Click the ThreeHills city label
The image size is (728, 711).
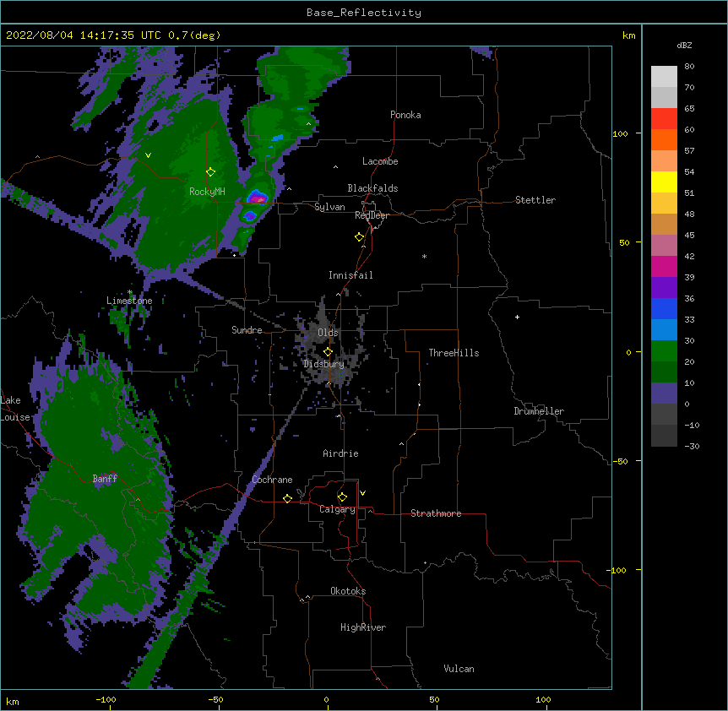(x=454, y=353)
